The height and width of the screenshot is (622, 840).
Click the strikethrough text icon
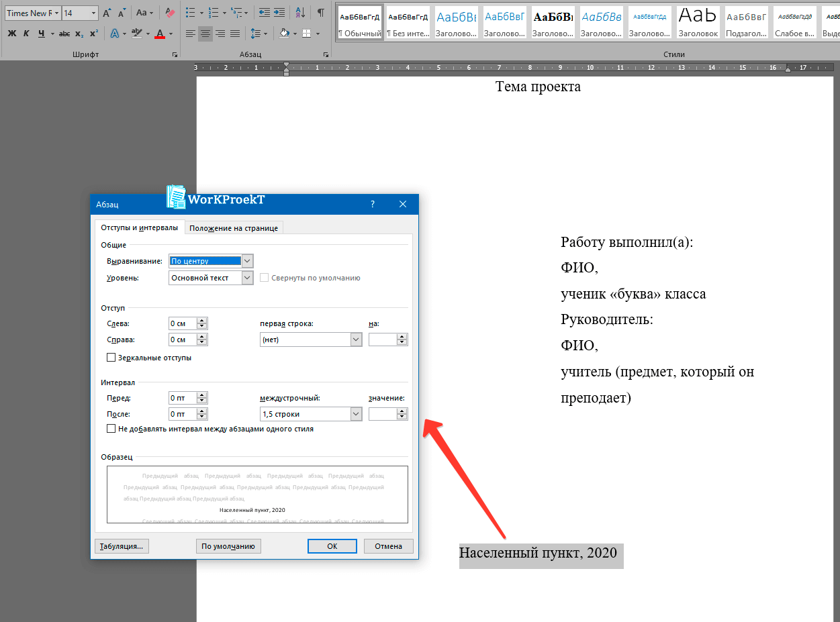tap(64, 34)
